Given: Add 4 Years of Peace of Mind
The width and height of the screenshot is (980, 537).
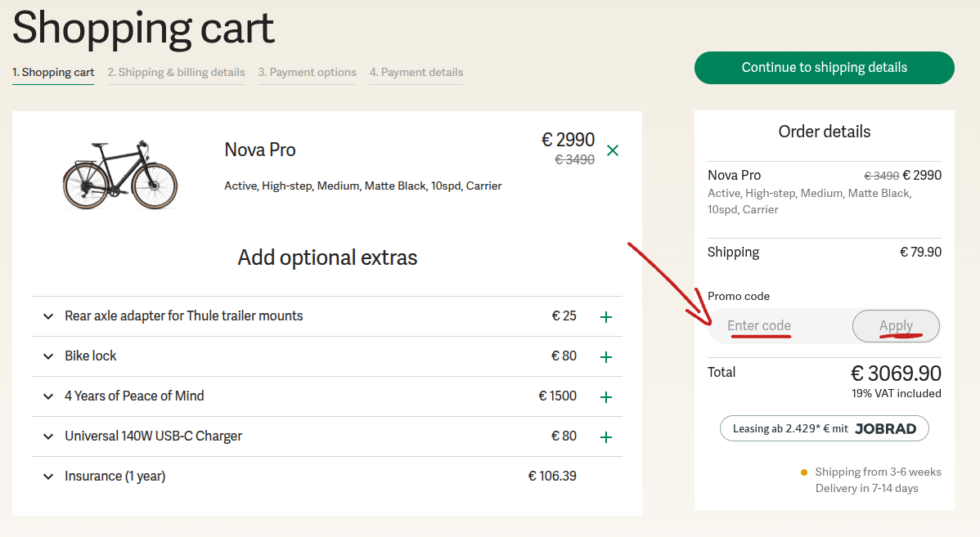Looking at the screenshot, I should (x=606, y=397).
